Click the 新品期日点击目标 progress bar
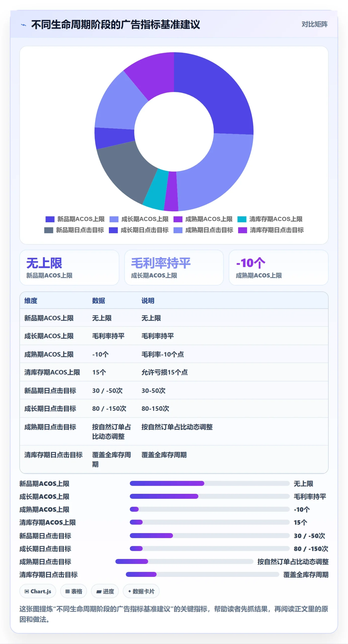Image resolution: width=348 pixels, height=644 pixels. click(x=210, y=536)
